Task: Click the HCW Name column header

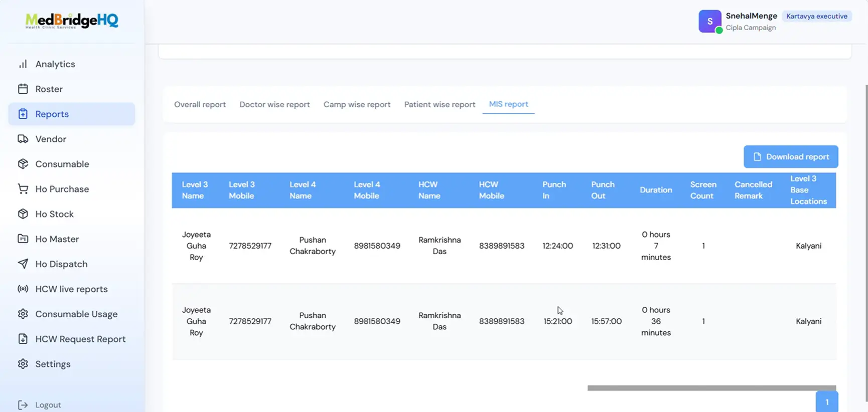Action: [x=429, y=190]
